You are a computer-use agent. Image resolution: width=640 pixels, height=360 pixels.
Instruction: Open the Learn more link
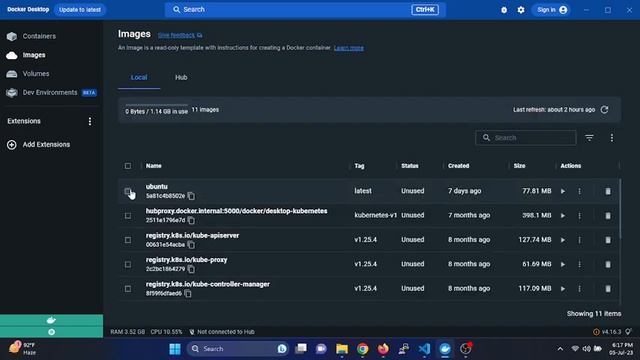349,48
